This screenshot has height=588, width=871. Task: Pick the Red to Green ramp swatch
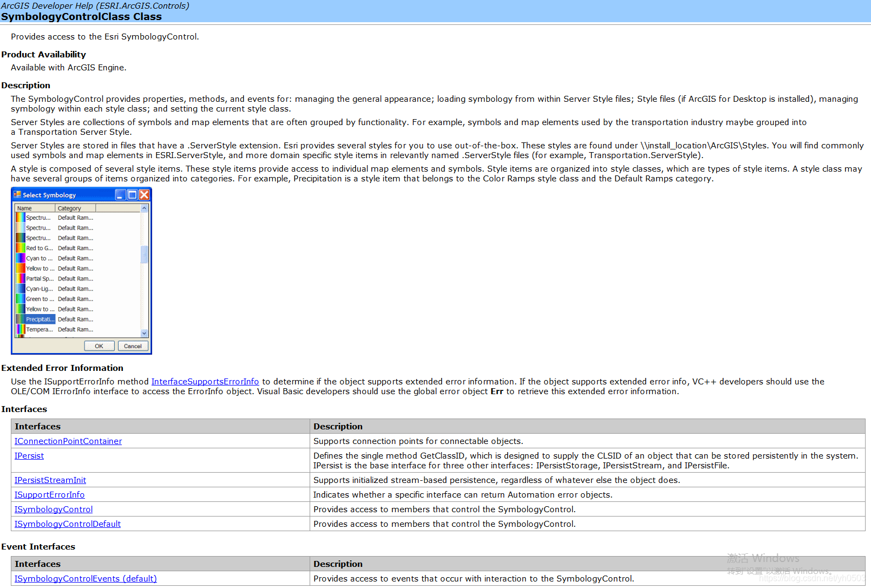(21, 248)
